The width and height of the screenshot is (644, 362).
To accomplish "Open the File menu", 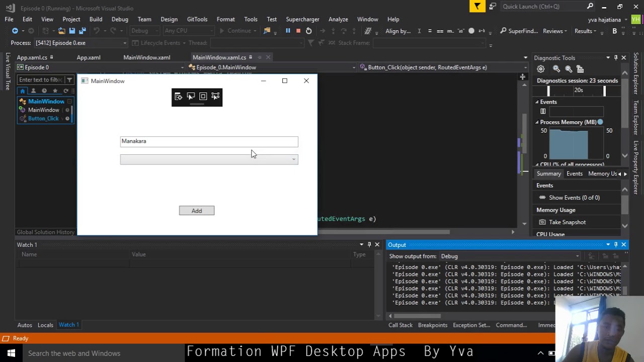I will point(9,19).
